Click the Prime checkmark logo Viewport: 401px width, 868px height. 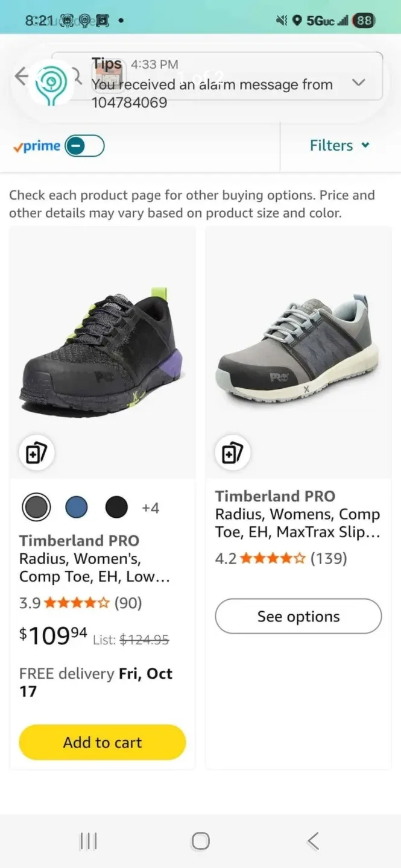20,145
